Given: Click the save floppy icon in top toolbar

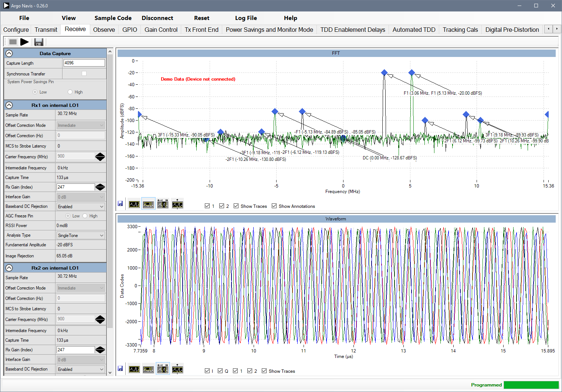Looking at the screenshot, I should [38, 42].
